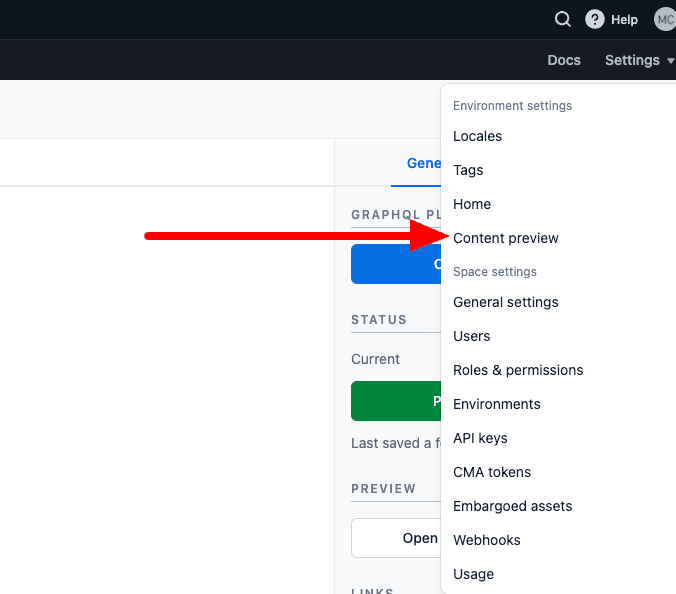The height and width of the screenshot is (594, 676).
Task: Open Content preview settings
Action: coord(506,238)
